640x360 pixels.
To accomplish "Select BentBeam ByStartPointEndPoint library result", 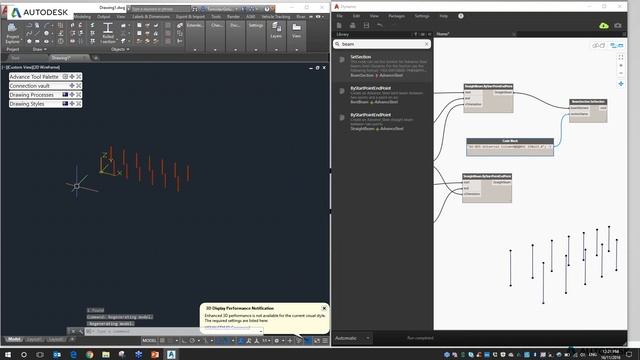I will point(382,95).
